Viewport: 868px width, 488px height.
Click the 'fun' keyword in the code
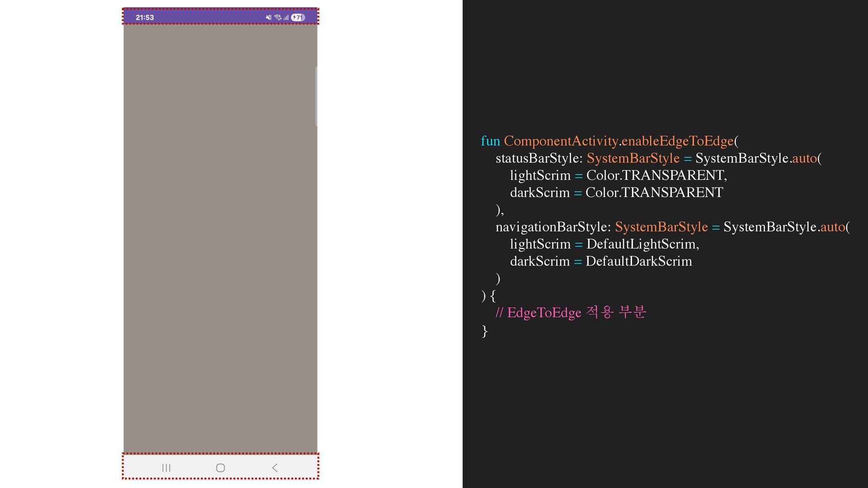(x=491, y=141)
